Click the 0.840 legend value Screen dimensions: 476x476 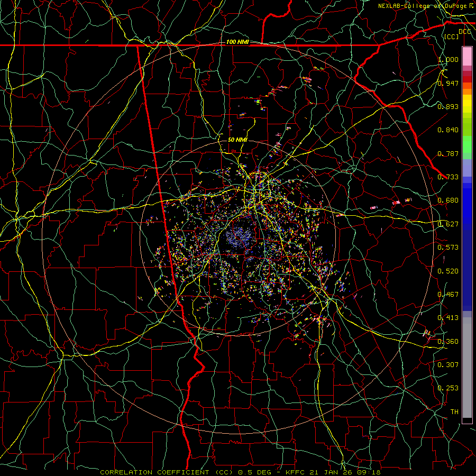click(448, 130)
